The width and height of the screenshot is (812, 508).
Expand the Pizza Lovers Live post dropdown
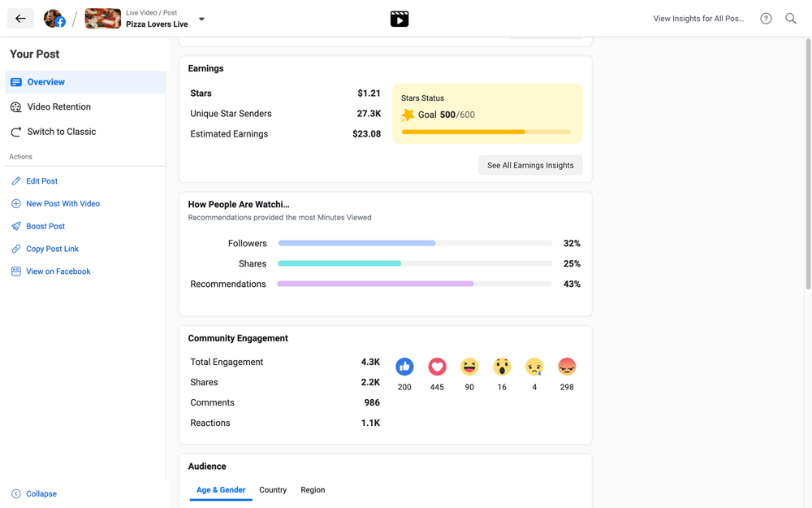click(201, 19)
